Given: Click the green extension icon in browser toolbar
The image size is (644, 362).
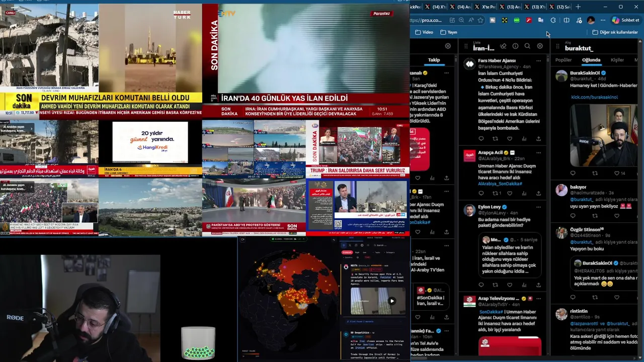Looking at the screenshot, I should pos(516,20).
